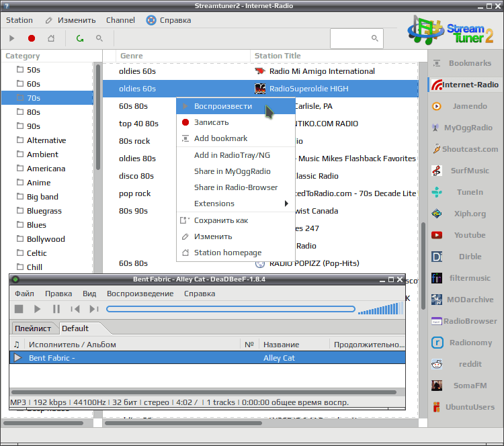
Task: Open the SurfMusic channel
Action: point(465,171)
